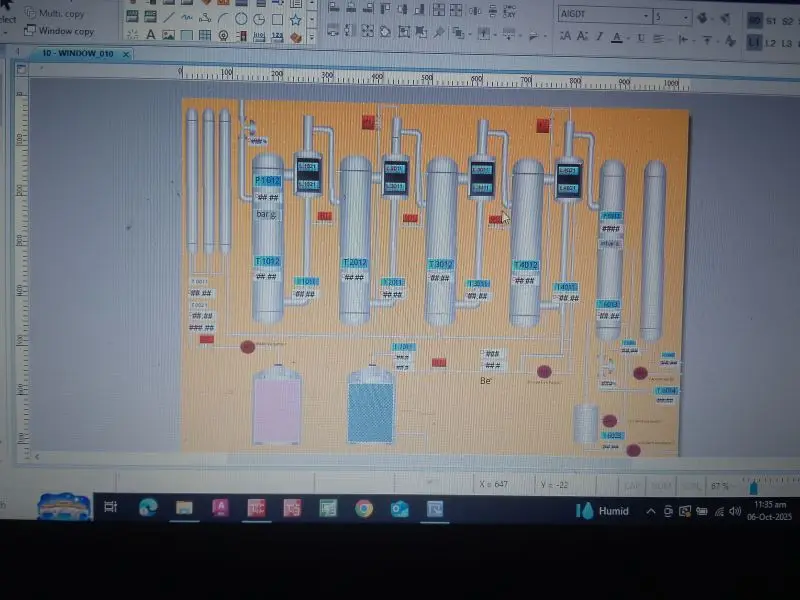Pick the star shape tool
The width and height of the screenshot is (800, 600).
coord(295,20)
